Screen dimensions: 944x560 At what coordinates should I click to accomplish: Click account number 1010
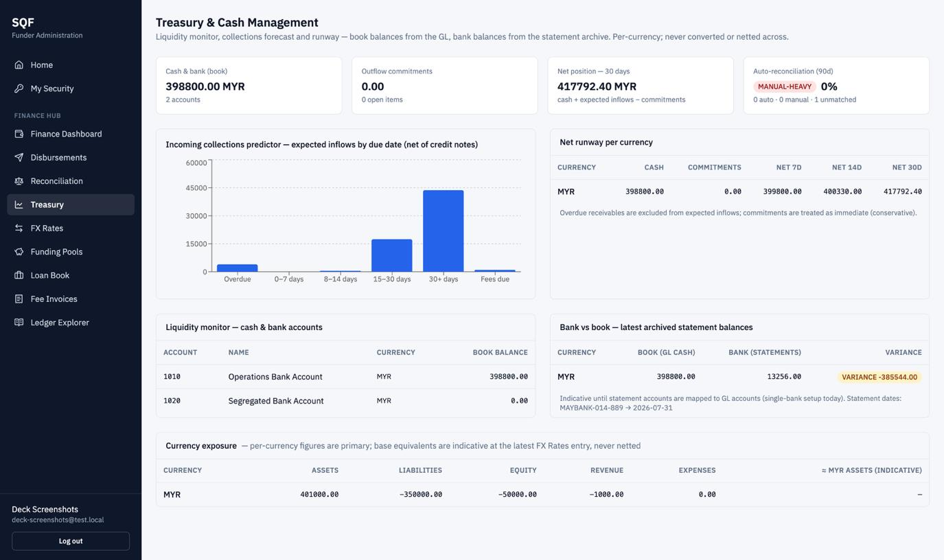172,377
